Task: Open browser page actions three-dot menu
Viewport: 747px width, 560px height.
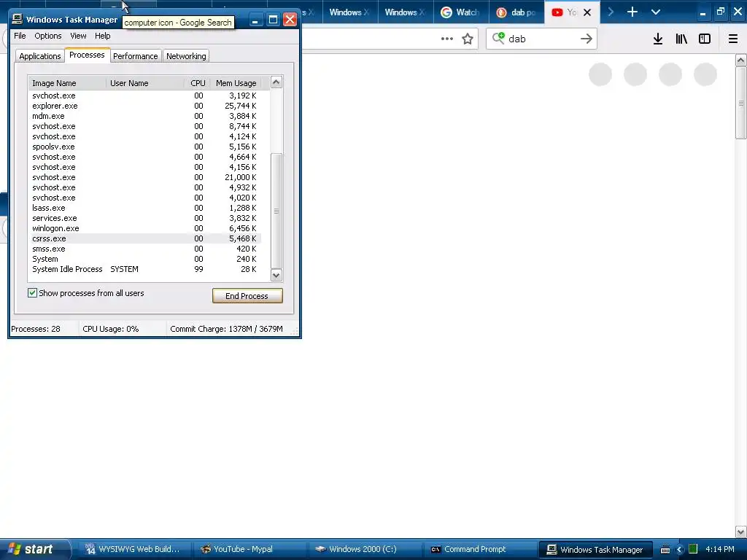Action: (x=447, y=39)
